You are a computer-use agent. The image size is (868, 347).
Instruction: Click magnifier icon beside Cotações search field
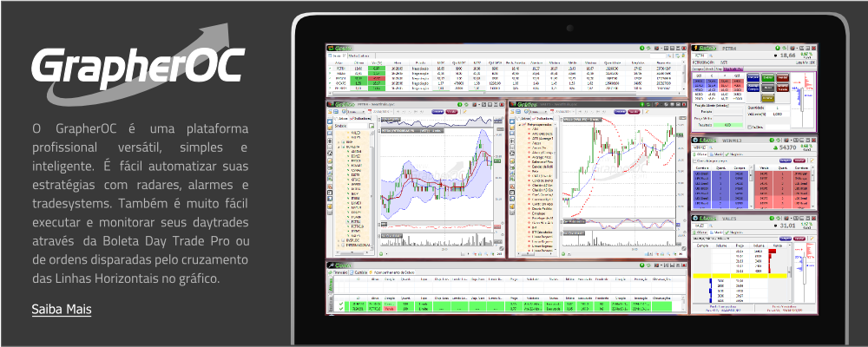669,56
